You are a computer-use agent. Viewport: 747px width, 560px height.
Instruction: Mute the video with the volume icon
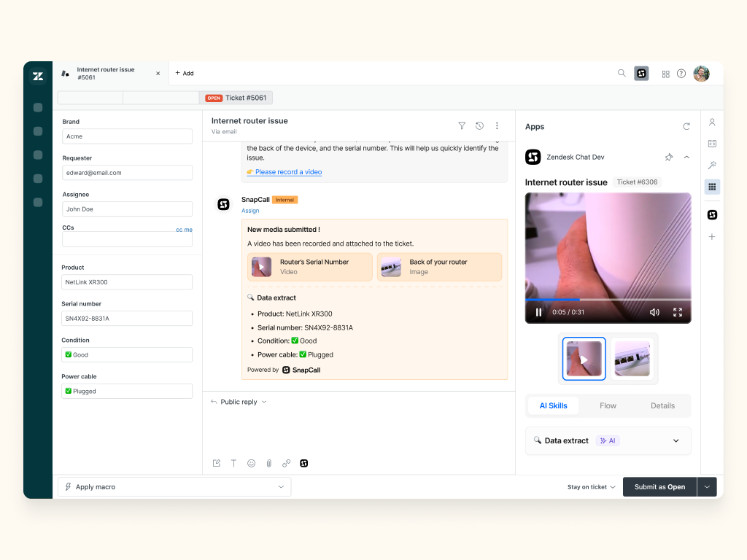pyautogui.click(x=654, y=312)
